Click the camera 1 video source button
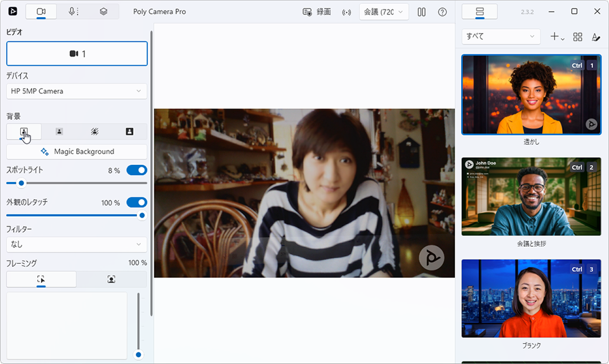This screenshot has height=364, width=609. [x=77, y=54]
